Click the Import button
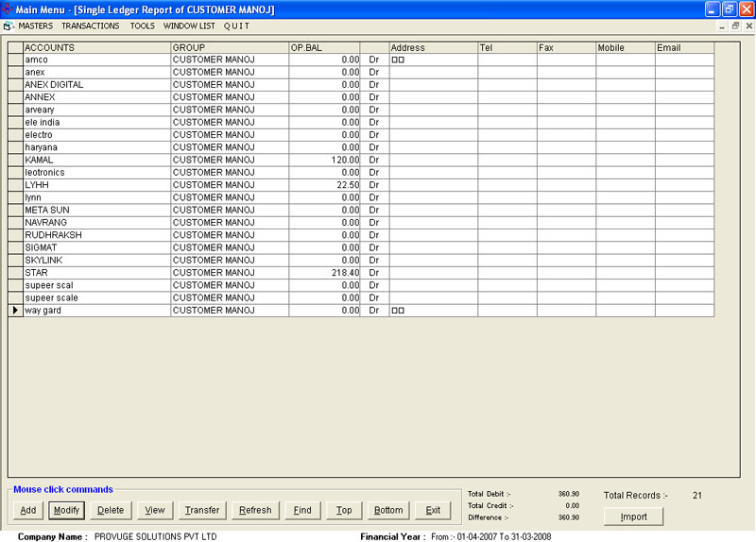The height and width of the screenshot is (542, 756). (633, 517)
